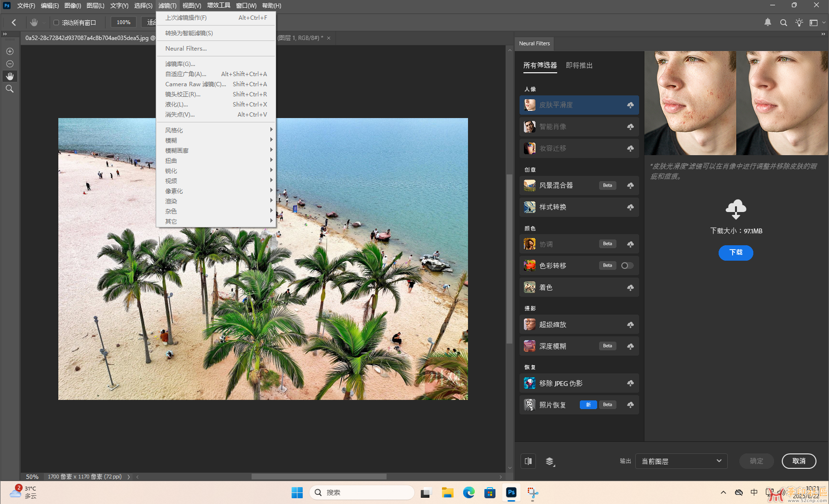Open the output dropdown set to current layer

tap(681, 461)
